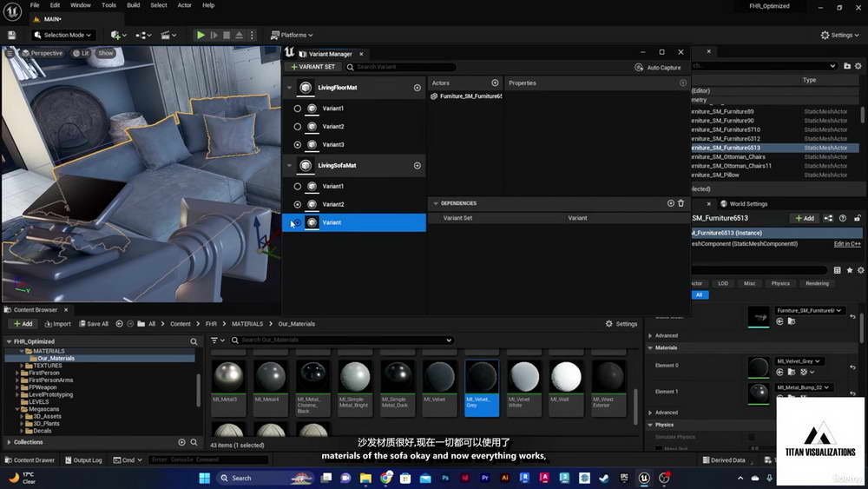
Task: Open the Window menu
Action: coord(80,5)
